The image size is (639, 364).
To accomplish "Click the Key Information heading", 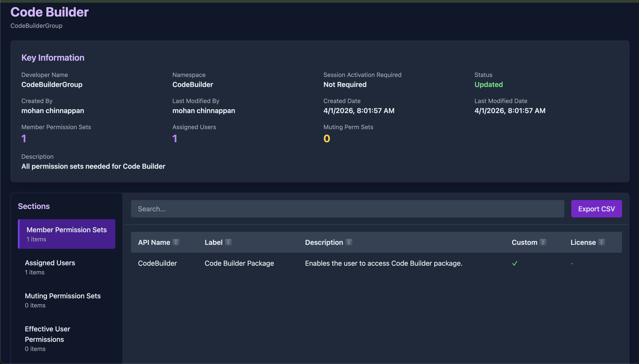I will (53, 58).
